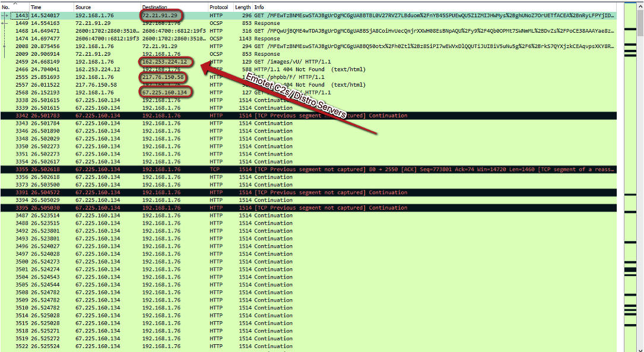Click circled destination 67.225.160.134 in packet 2568
Screen dimensions: 644x352
pyautogui.click(x=164, y=92)
